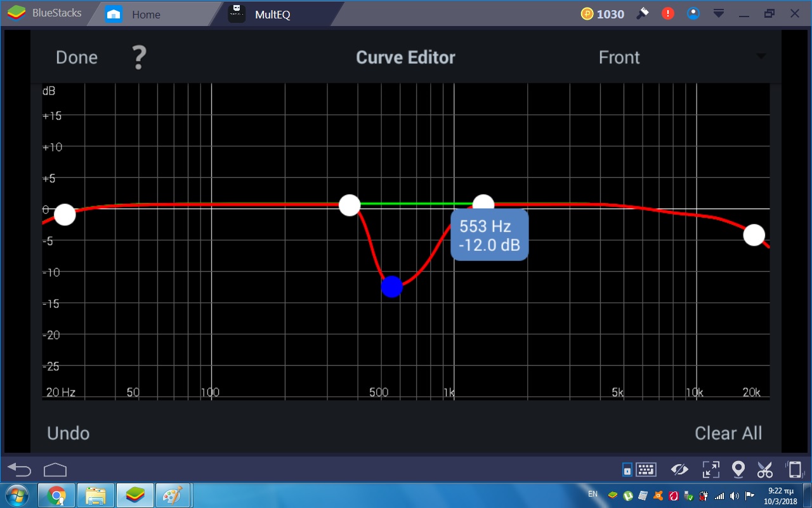Tap the Android home button icon
This screenshot has width=812, height=508.
pyautogui.click(x=55, y=470)
